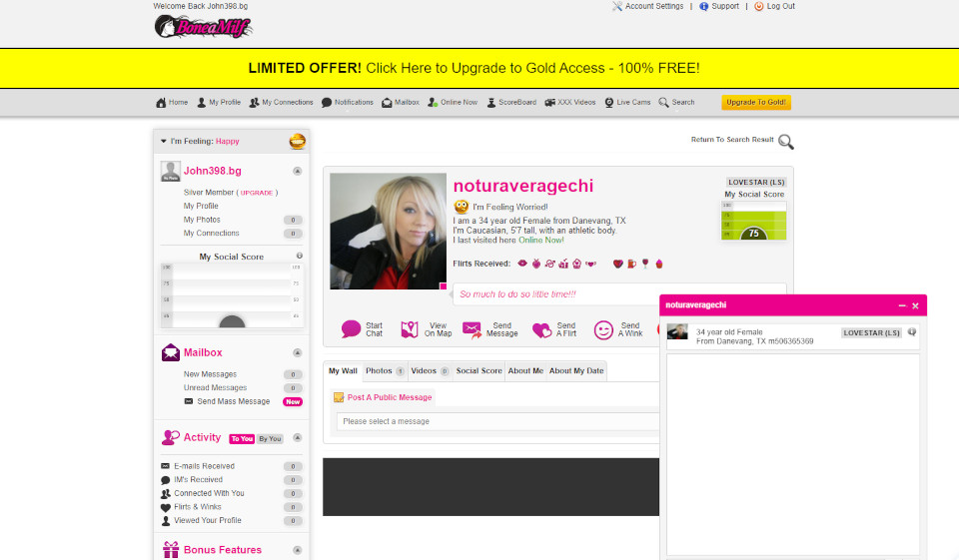Collapse the Bonus Features section
The height and width of the screenshot is (560, 959).
[x=298, y=550]
